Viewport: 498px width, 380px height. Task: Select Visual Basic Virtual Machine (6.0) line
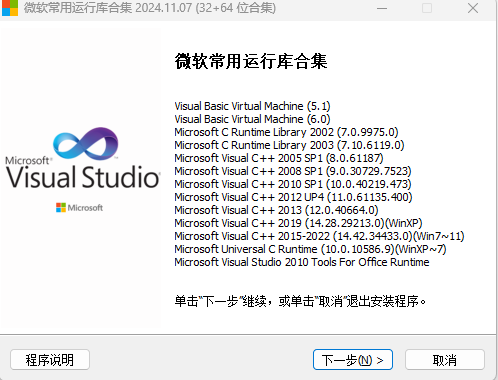[252, 119]
